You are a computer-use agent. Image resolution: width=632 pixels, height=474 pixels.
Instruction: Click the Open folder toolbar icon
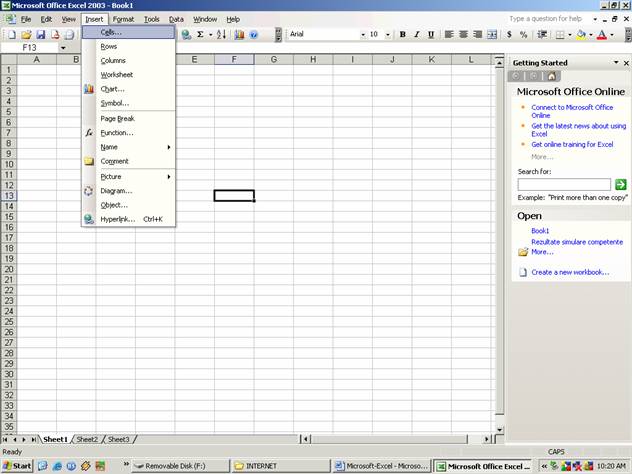tap(26, 35)
